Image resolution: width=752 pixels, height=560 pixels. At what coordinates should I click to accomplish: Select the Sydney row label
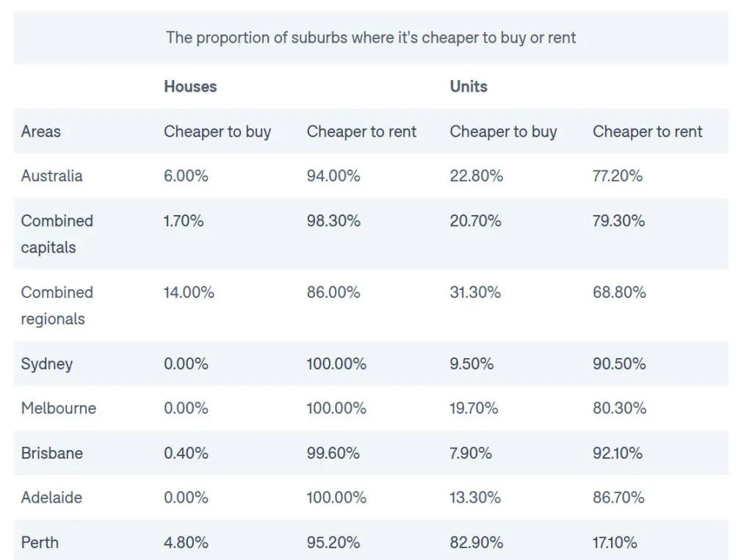[47, 364]
